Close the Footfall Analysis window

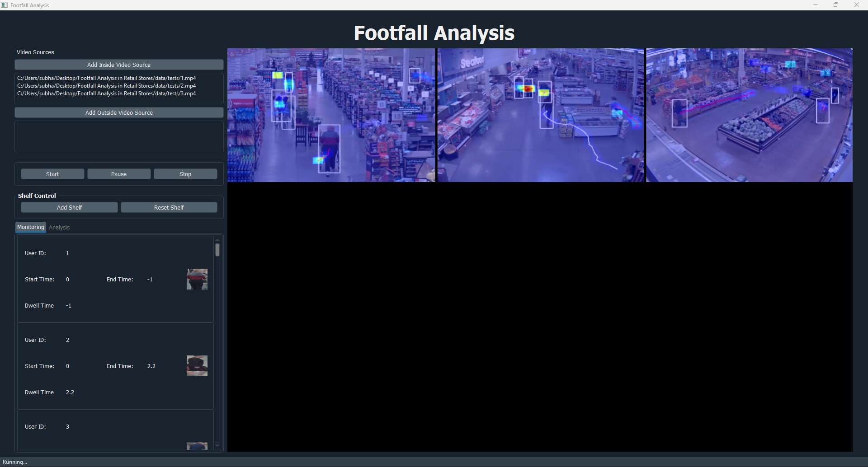857,5
